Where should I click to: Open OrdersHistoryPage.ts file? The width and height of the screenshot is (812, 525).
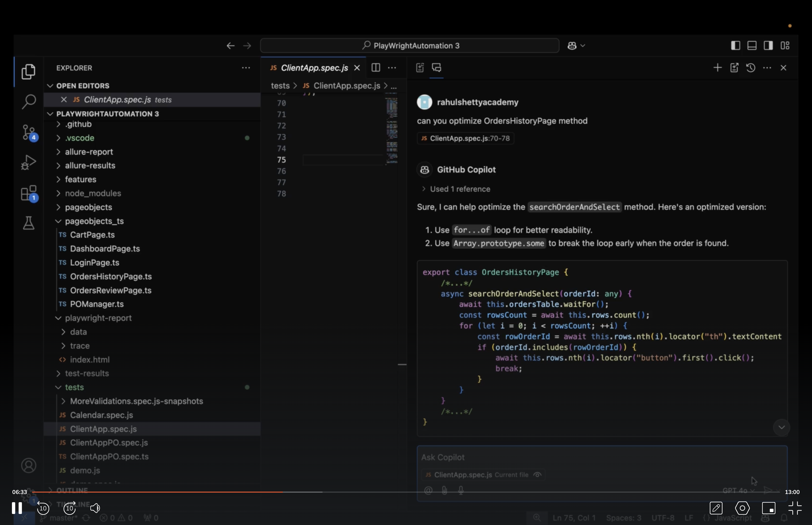(111, 276)
